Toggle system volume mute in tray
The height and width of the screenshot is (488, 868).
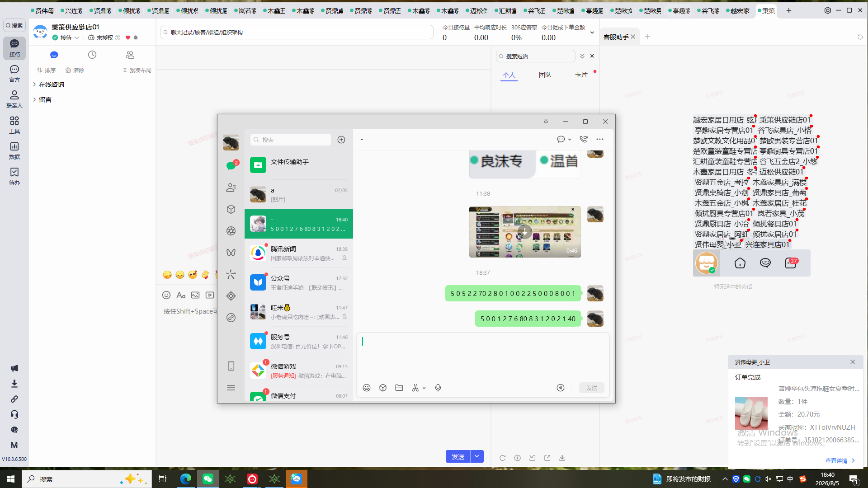click(x=768, y=479)
